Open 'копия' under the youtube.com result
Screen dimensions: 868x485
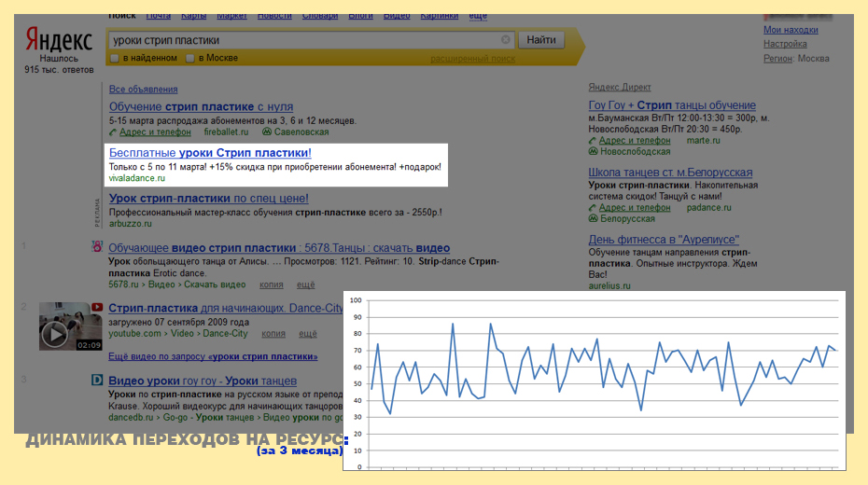coord(273,334)
